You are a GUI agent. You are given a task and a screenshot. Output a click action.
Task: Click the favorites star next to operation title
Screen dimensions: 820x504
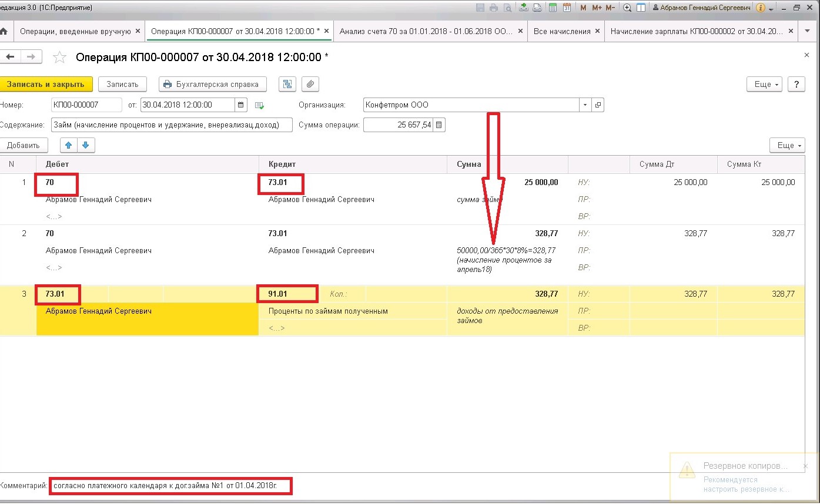point(59,57)
